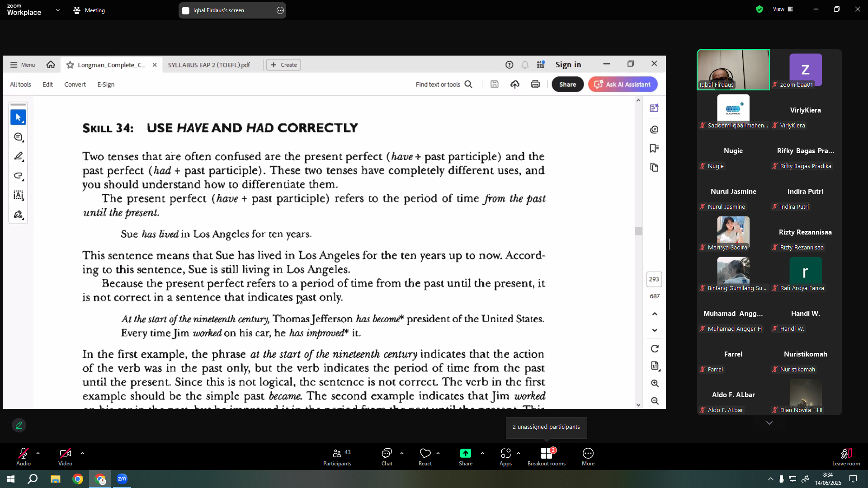Show more participants chevron below gallery
868x488 pixels.
769,423
